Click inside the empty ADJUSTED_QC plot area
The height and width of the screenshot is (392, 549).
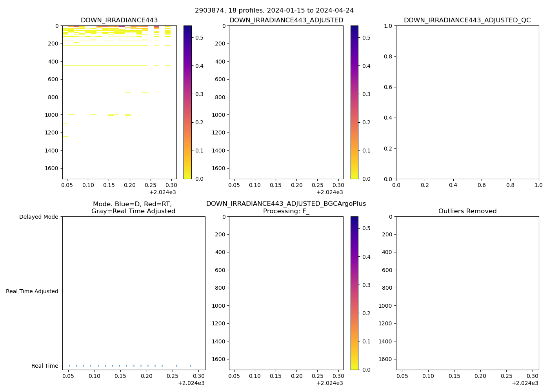pyautogui.click(x=467, y=102)
